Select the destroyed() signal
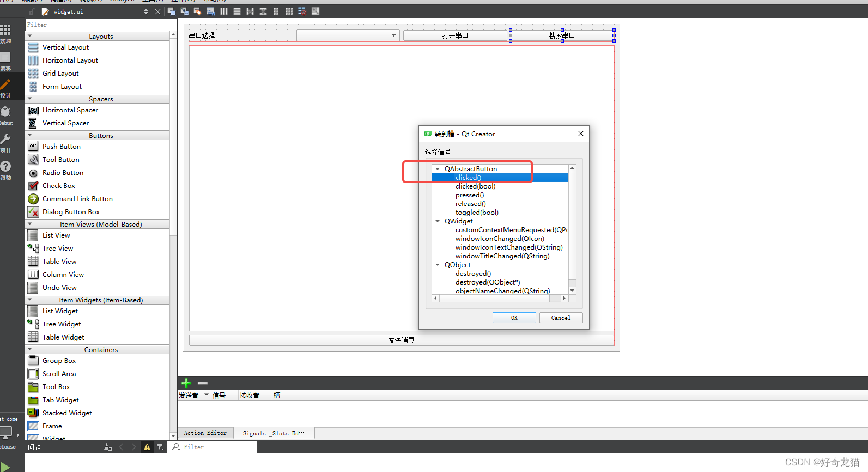The width and height of the screenshot is (868, 472). [474, 274]
